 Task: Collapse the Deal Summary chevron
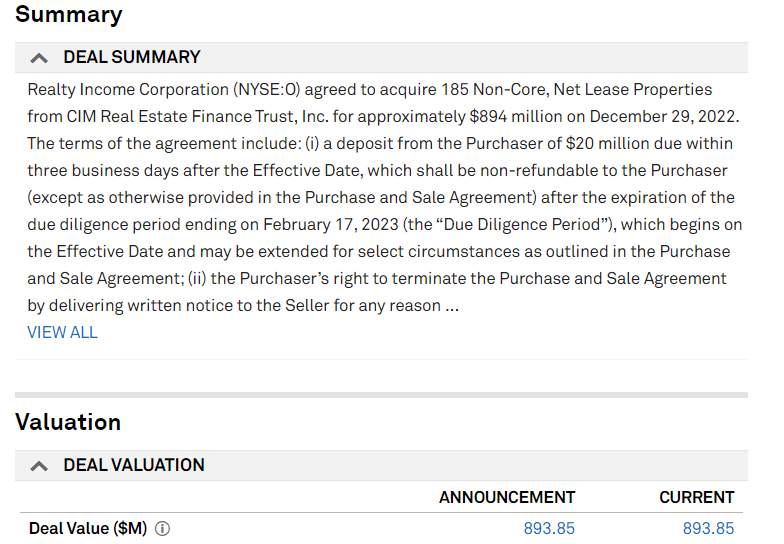pyautogui.click(x=39, y=58)
